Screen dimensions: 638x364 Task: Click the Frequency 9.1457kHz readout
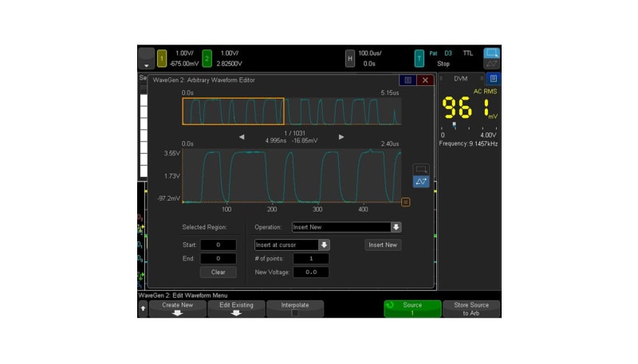click(468, 143)
